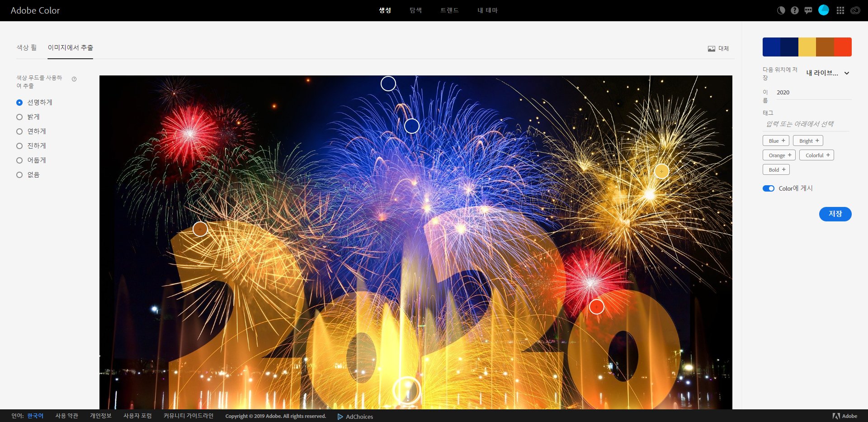Click the tag input field 입력 또는 아래에서 선택
Screen dimensions: 868x422
pyautogui.click(x=806, y=124)
